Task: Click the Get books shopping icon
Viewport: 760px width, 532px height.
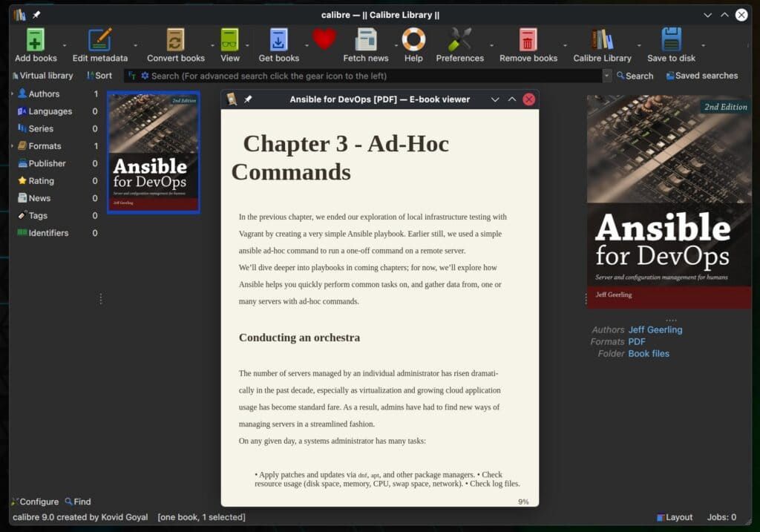Action: click(x=278, y=39)
